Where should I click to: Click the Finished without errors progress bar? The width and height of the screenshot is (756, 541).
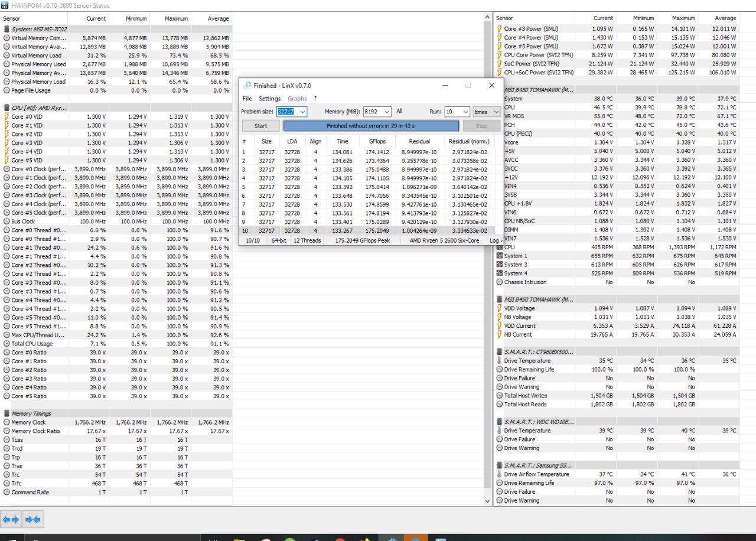(371, 126)
